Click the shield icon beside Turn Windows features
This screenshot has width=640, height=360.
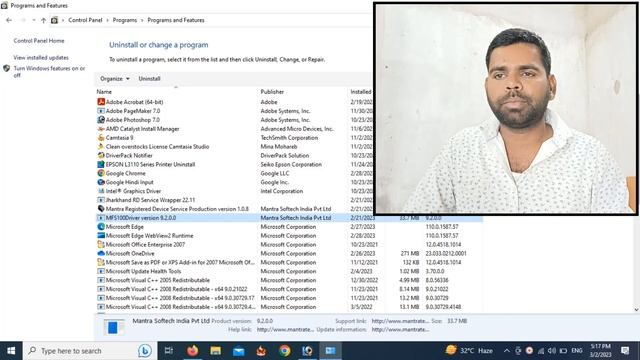[x=7, y=68]
